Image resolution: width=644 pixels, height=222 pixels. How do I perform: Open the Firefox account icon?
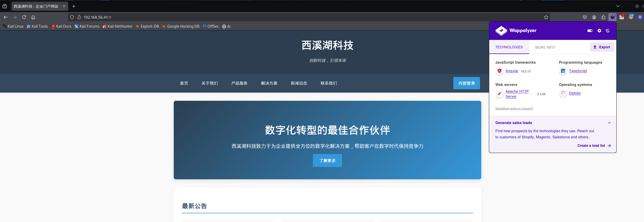pyautogui.click(x=594, y=17)
